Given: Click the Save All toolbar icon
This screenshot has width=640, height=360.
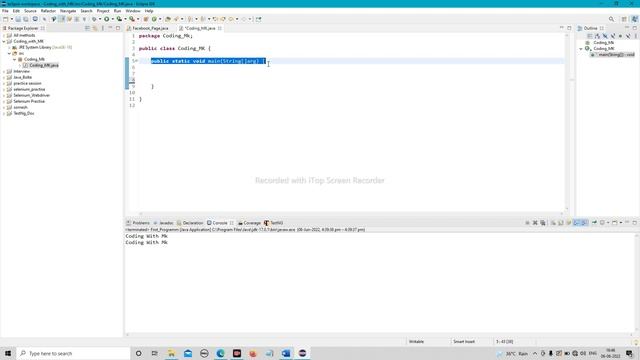Looking at the screenshot, I should pyautogui.click(x=25, y=19).
